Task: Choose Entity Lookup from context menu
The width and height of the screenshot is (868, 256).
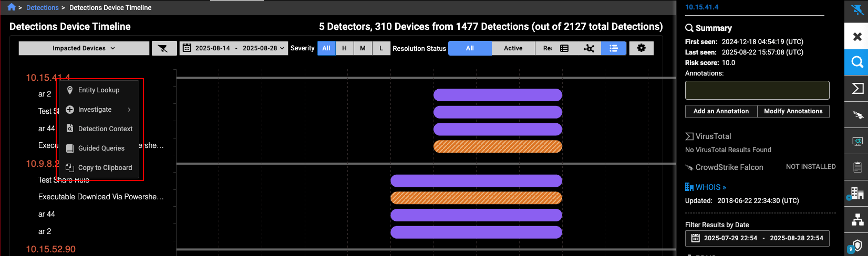Action: click(x=98, y=90)
